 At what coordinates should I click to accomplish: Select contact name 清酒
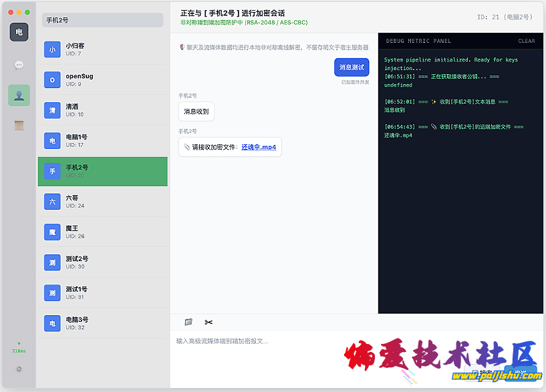(x=72, y=106)
